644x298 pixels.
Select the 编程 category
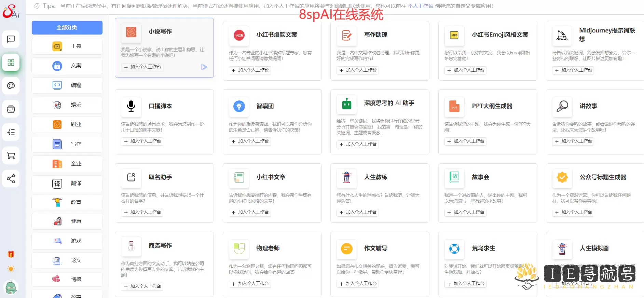[67, 85]
